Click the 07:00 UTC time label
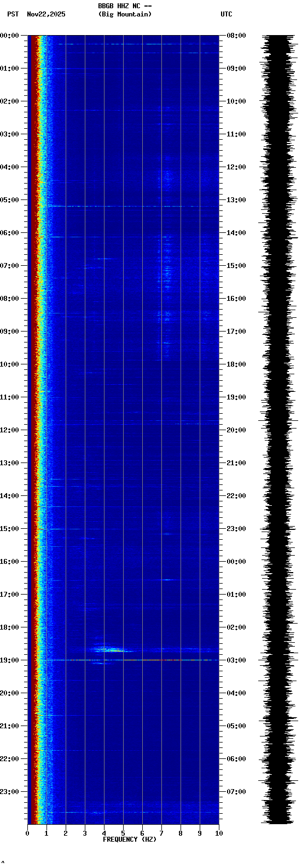 [236, 792]
